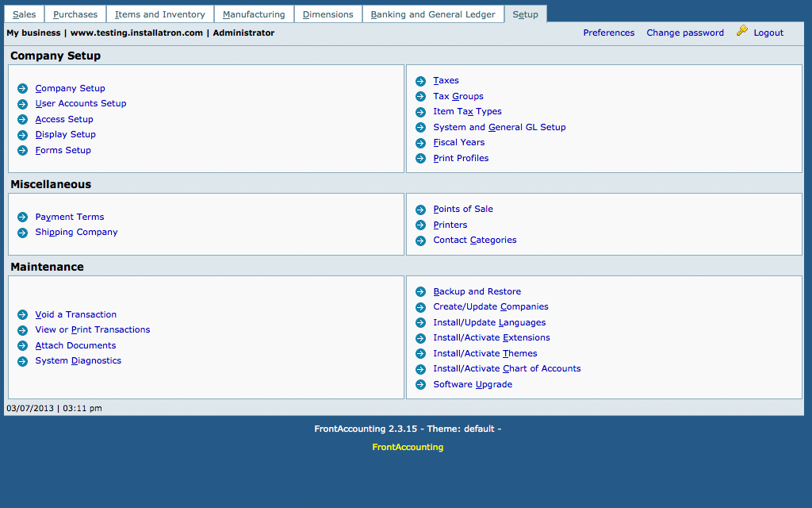Screen dimensions: 812x508
Task: Open the Preferences link
Action: [608, 33]
